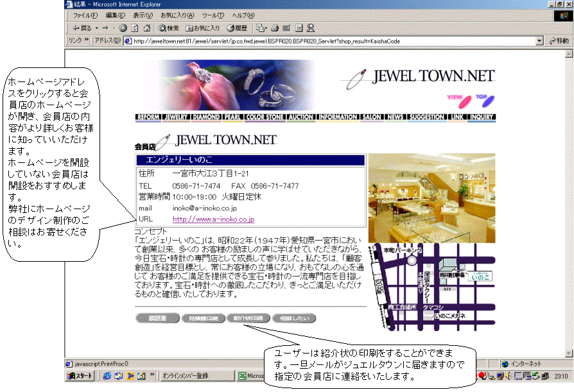Click vertical scrollbar up arrow
This screenshot has width=574, height=392.
coord(568,54)
